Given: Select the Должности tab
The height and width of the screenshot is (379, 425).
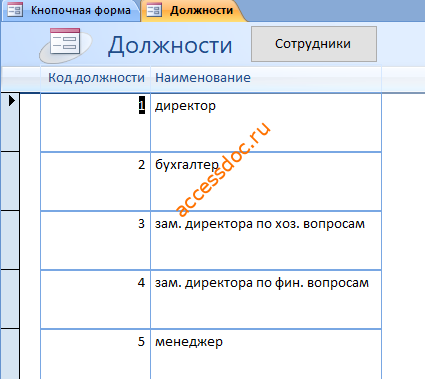Looking at the screenshot, I should click(193, 11).
